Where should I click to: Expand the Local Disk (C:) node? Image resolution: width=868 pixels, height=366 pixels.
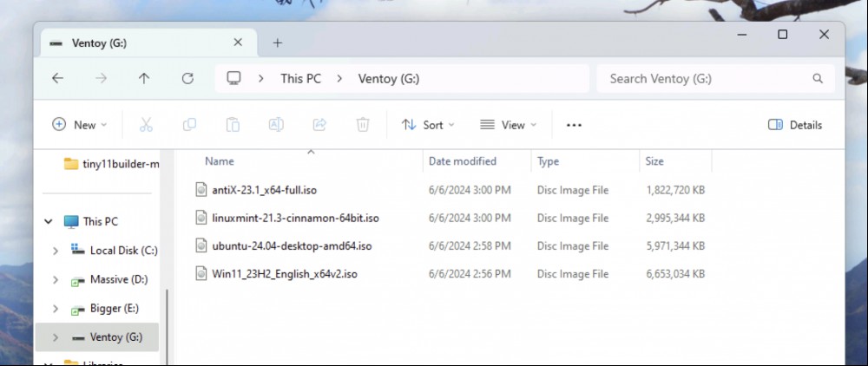[55, 251]
